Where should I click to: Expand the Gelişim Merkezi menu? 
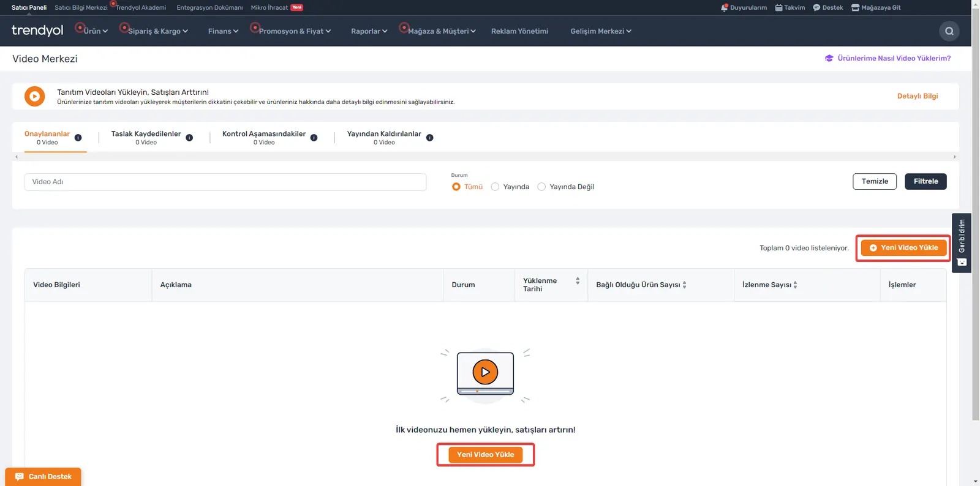pyautogui.click(x=601, y=31)
